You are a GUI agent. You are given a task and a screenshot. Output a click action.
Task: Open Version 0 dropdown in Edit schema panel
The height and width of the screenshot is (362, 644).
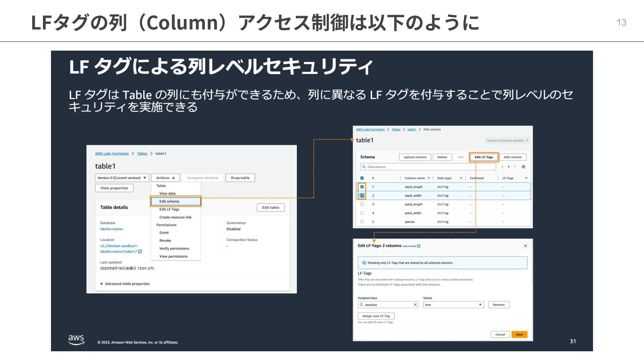coord(507,140)
